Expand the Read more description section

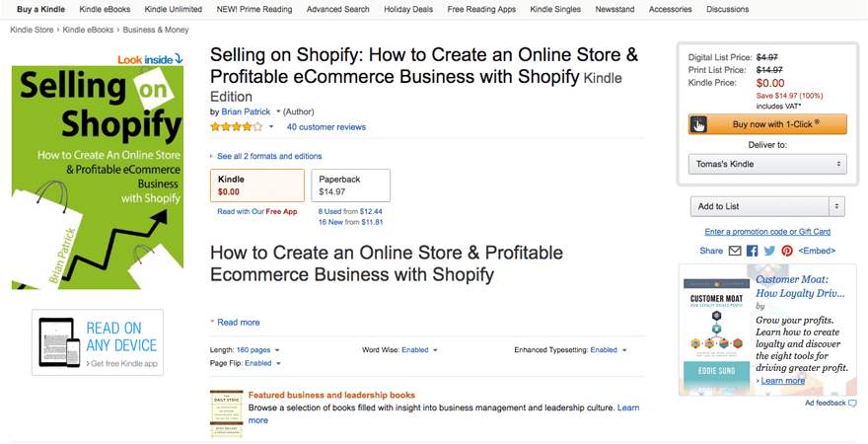click(x=238, y=322)
